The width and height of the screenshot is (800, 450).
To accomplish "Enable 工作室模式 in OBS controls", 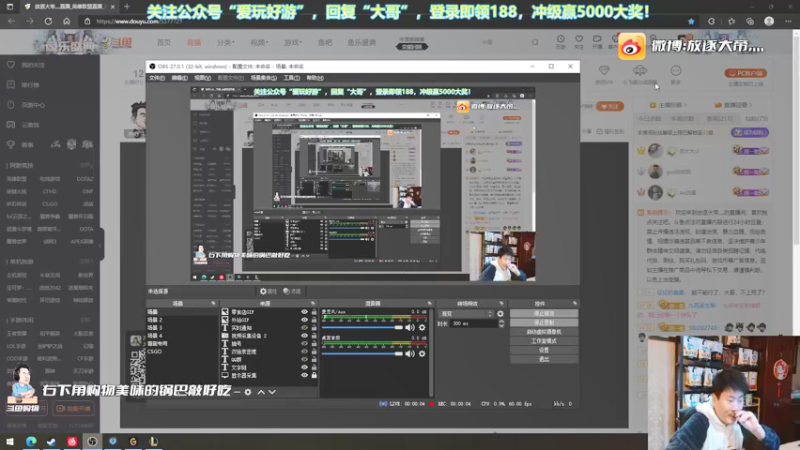I will point(544,341).
